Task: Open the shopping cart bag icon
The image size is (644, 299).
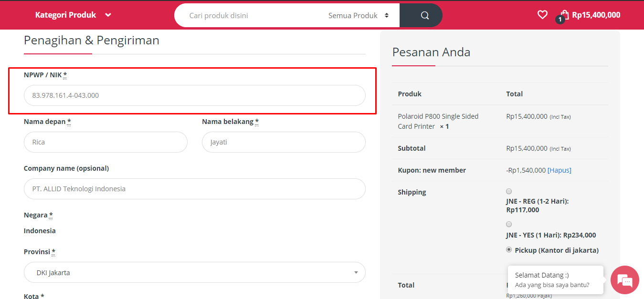Action: coord(565,14)
